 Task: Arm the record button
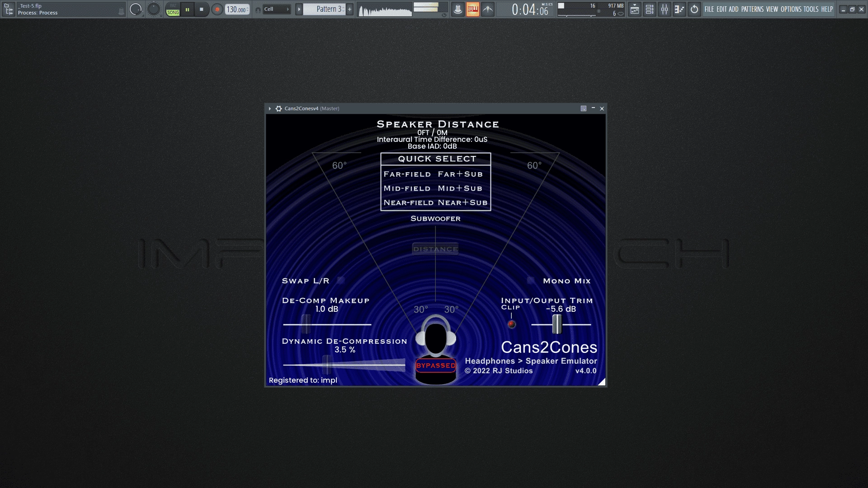pos(217,9)
